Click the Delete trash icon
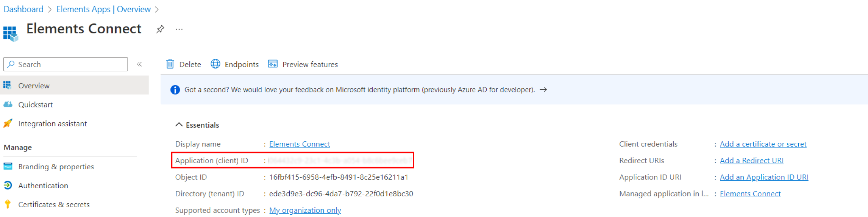Screen dimensions: 868x217 point(170,64)
